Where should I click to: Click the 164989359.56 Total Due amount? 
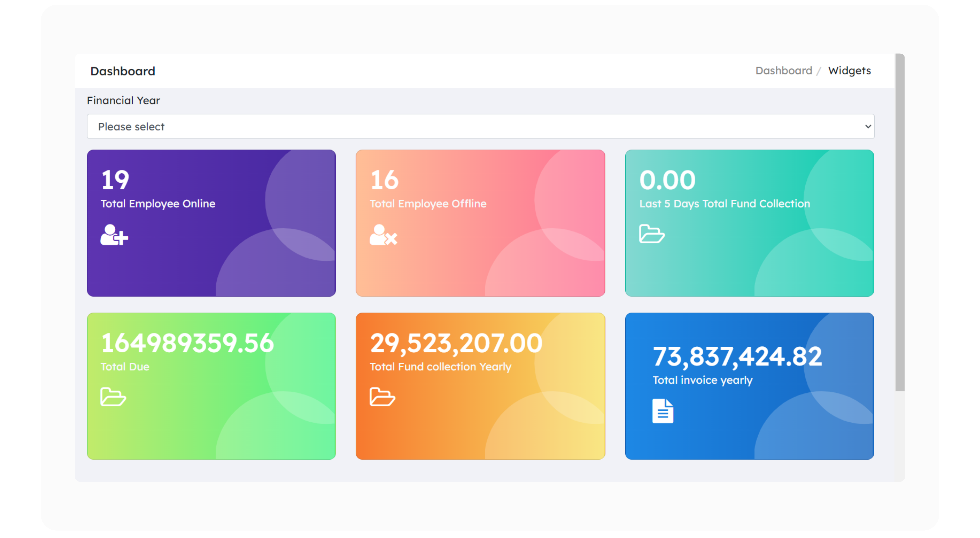coord(187,343)
